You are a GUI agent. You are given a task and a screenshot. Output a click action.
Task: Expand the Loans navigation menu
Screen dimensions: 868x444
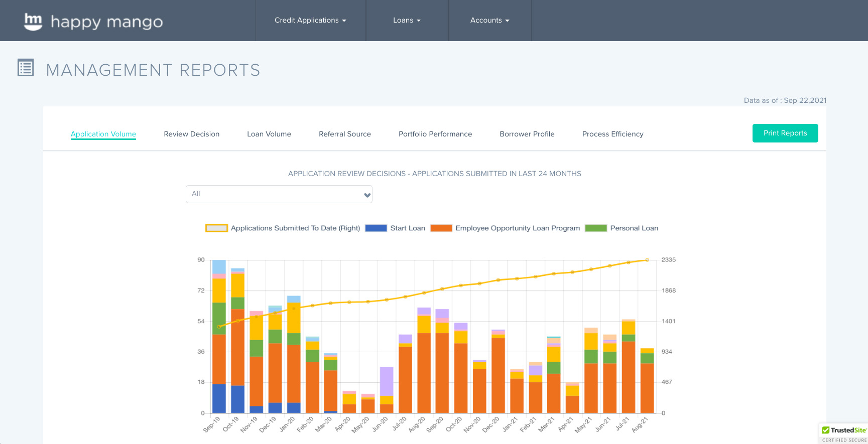point(407,21)
